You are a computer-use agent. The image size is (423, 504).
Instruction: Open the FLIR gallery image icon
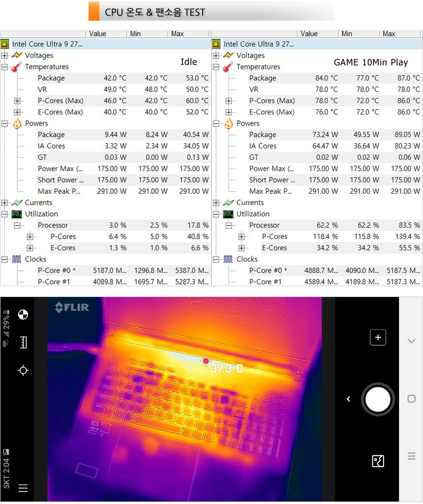pyautogui.click(x=378, y=461)
